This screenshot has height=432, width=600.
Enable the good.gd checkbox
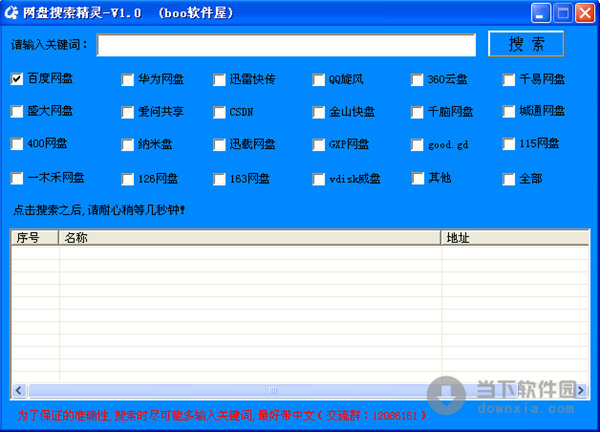417,145
